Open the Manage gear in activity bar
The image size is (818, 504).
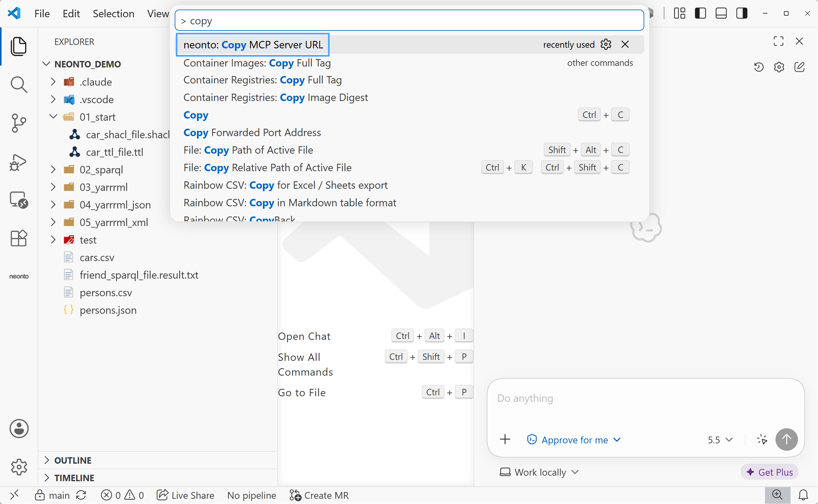pyautogui.click(x=19, y=467)
